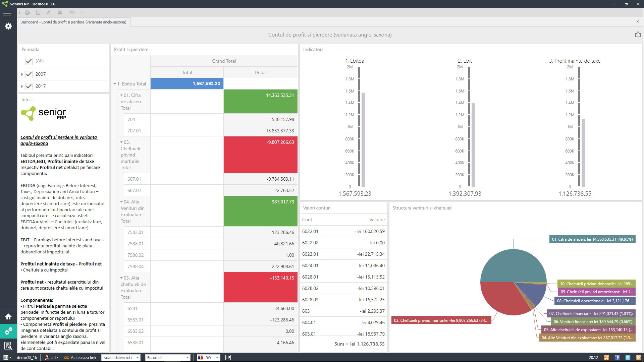Select pie label 01. Cifra de afaceri
The height and width of the screenshot is (362, 644).
(592, 239)
